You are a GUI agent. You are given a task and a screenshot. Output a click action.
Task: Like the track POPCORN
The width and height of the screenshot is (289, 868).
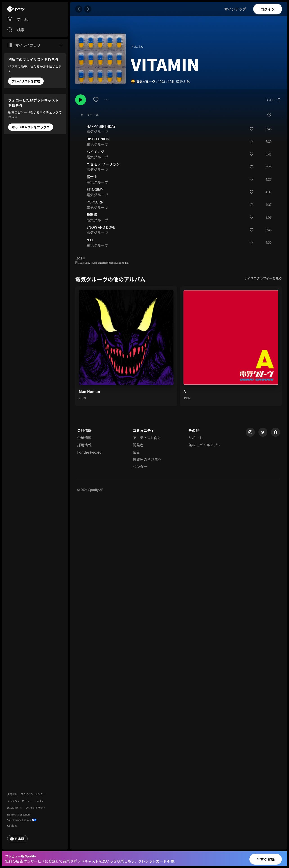(x=251, y=205)
